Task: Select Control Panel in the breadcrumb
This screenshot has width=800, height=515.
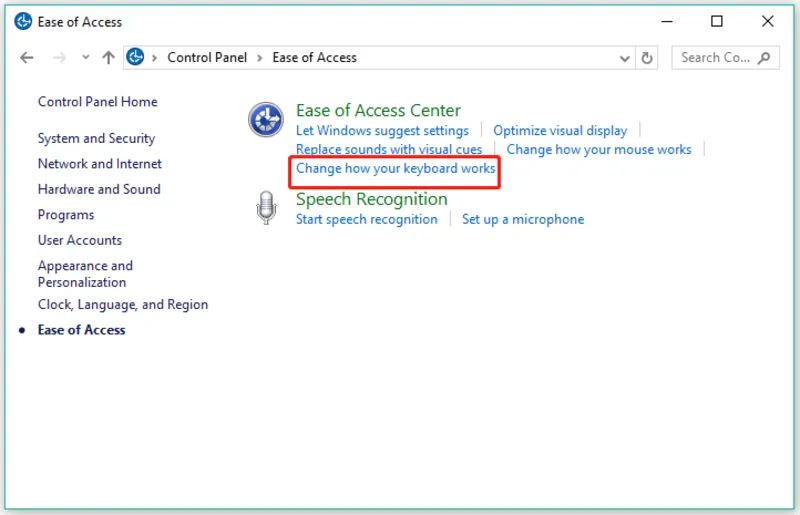Action: pyautogui.click(x=207, y=58)
